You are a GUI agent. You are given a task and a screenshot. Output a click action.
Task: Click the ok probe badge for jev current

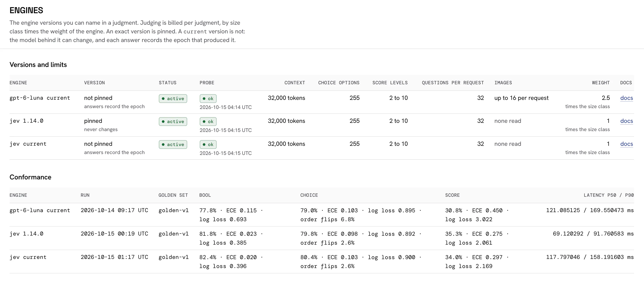click(x=208, y=145)
